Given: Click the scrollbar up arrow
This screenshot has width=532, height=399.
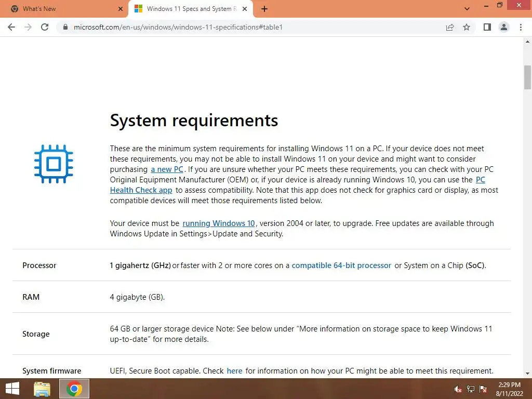Looking at the screenshot, I should coord(527,42).
